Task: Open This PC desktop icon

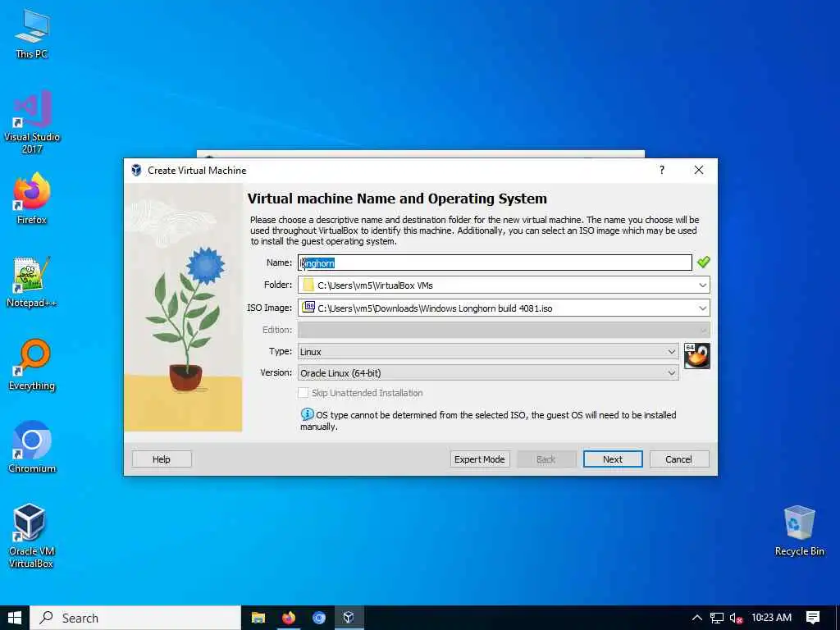Action: coord(32,34)
